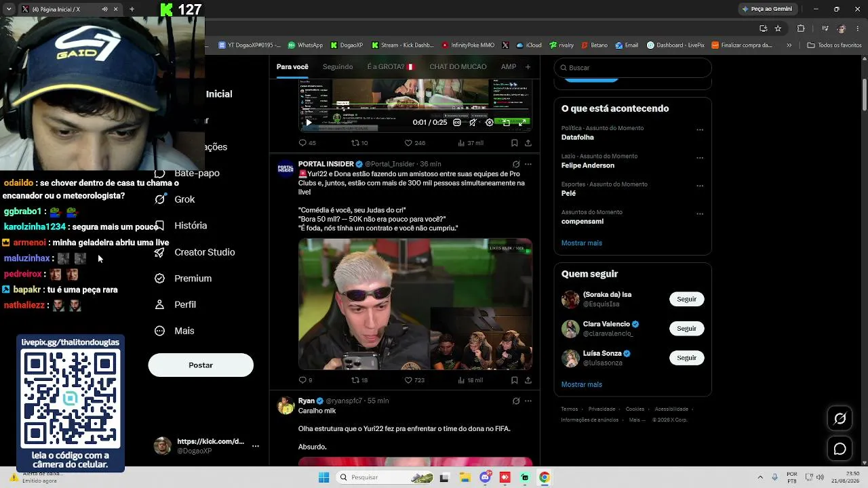Open Creator Studio in the sidebar
Viewport: 868px width, 488px height.
[x=195, y=252]
